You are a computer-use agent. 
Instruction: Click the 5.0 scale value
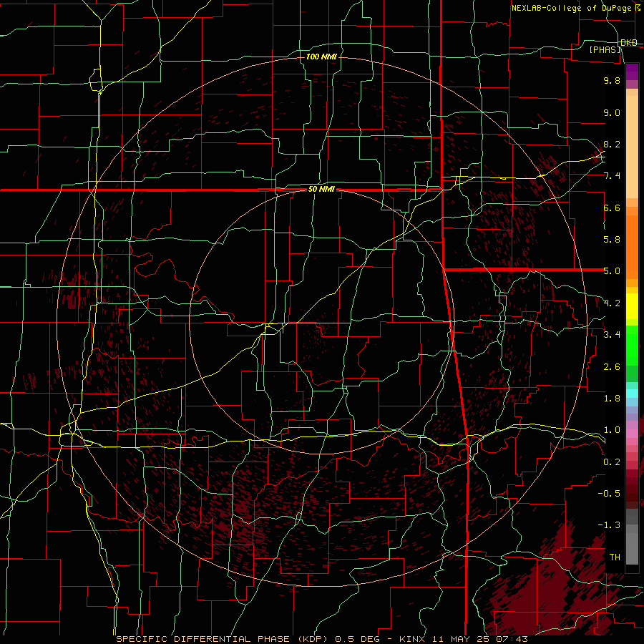click(x=612, y=271)
